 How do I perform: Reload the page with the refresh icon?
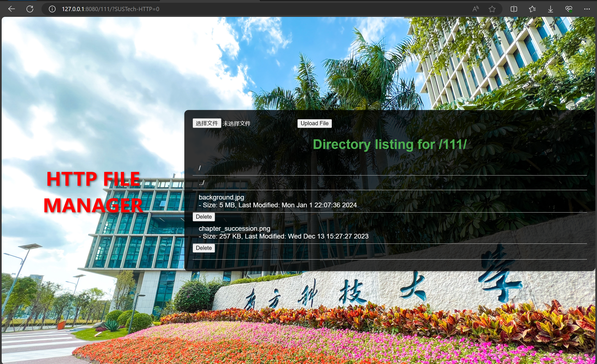(30, 9)
